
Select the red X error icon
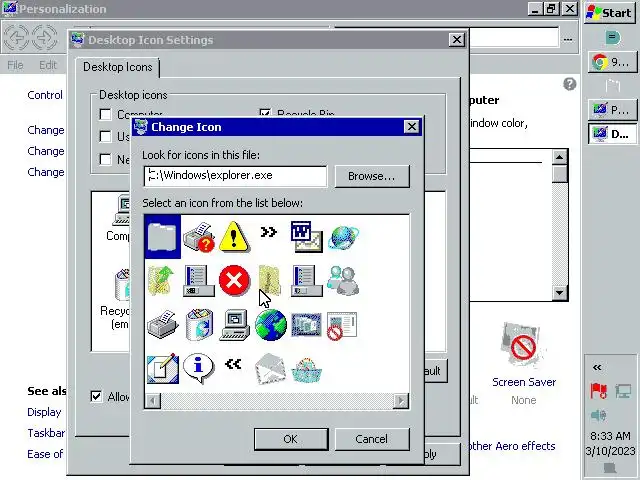(x=234, y=280)
